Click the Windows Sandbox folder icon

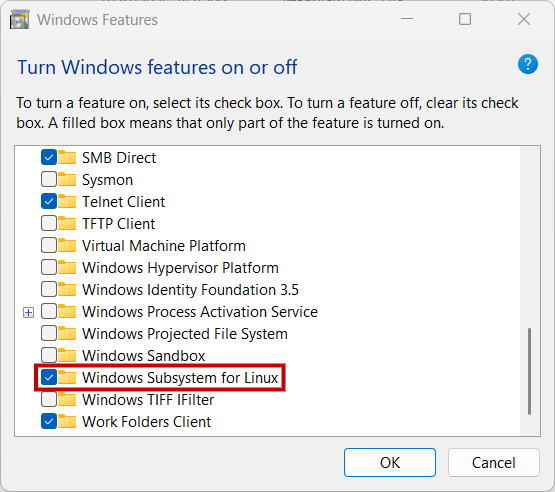pyautogui.click(x=67, y=355)
